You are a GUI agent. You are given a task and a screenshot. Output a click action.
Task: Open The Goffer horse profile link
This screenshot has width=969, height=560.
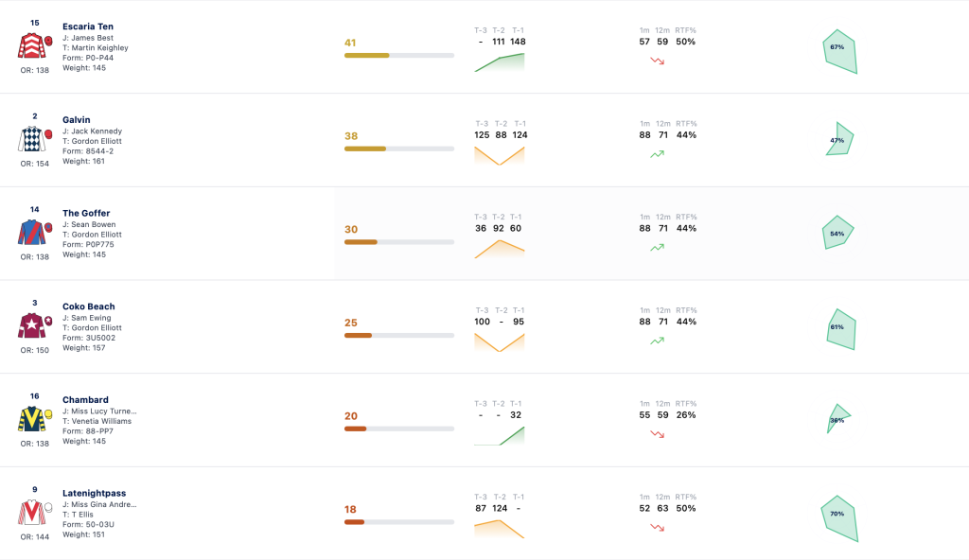tap(86, 213)
